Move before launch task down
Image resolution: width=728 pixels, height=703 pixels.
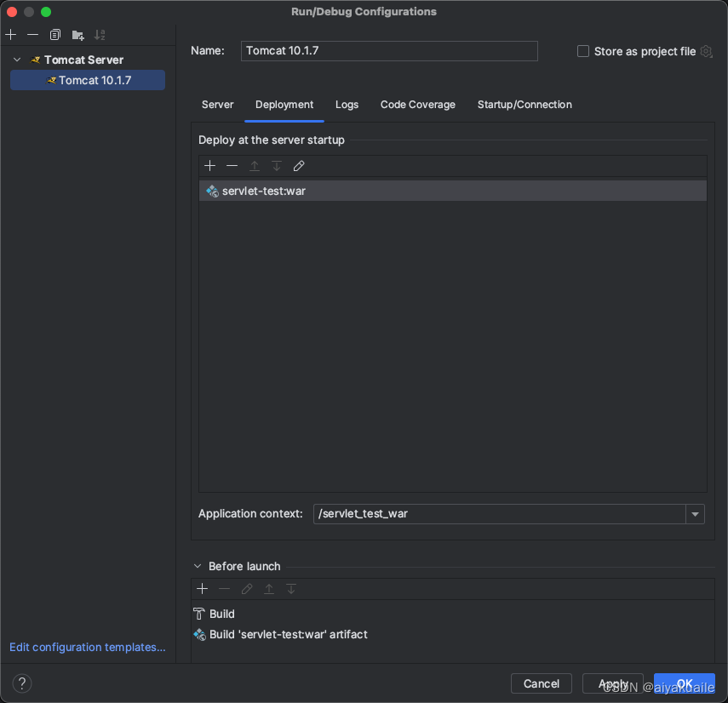291,589
